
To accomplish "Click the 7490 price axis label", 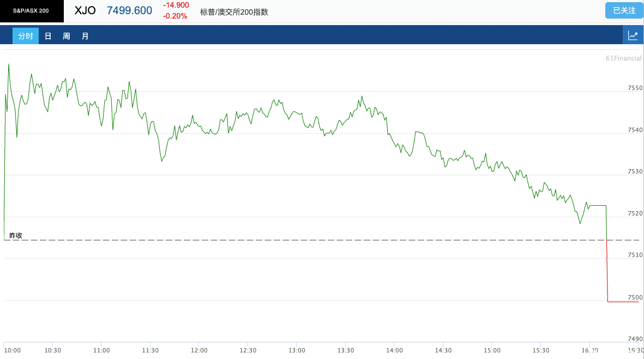I will click(x=635, y=339).
